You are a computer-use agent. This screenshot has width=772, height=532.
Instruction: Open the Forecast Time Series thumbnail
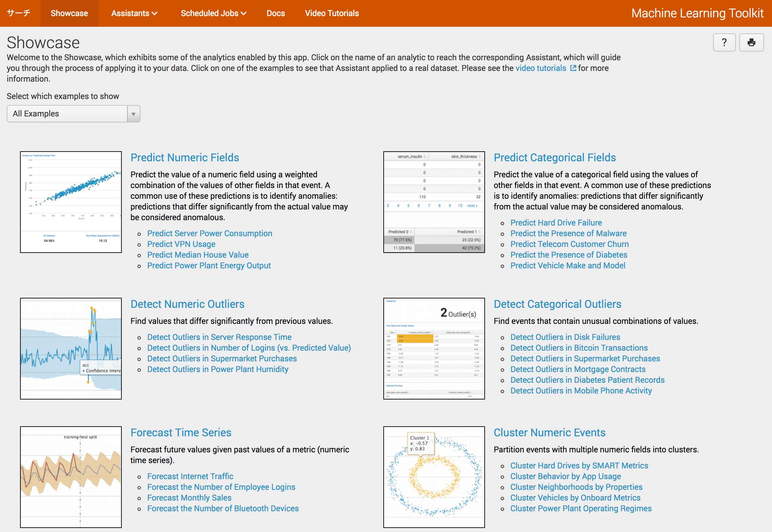click(71, 477)
